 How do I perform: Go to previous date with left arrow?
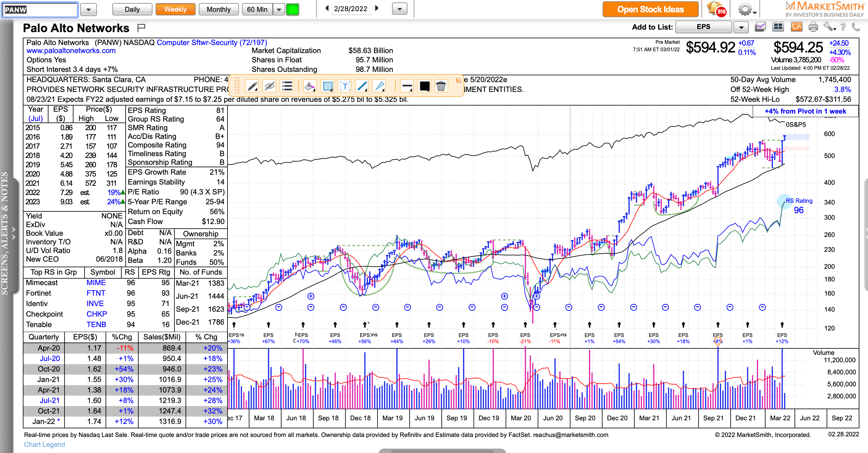point(327,8)
